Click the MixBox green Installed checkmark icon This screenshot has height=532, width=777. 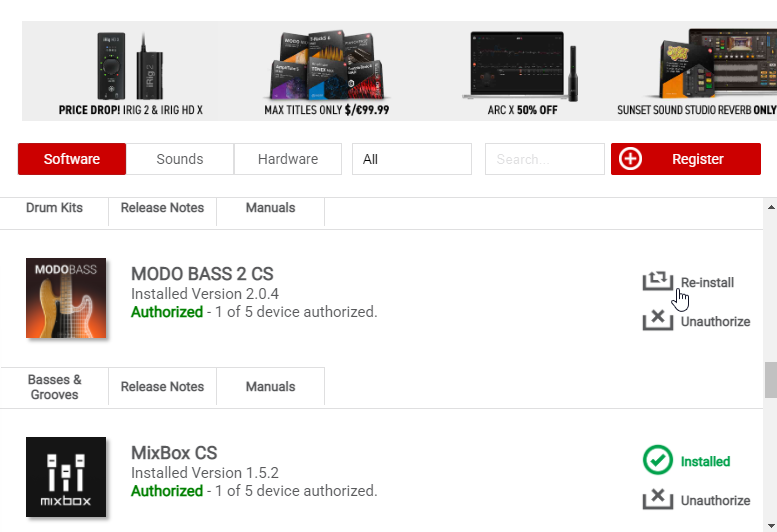tap(657, 461)
